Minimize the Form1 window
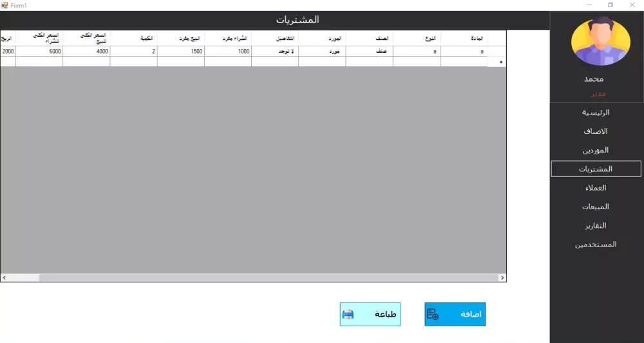The image size is (644, 343). coord(589,5)
